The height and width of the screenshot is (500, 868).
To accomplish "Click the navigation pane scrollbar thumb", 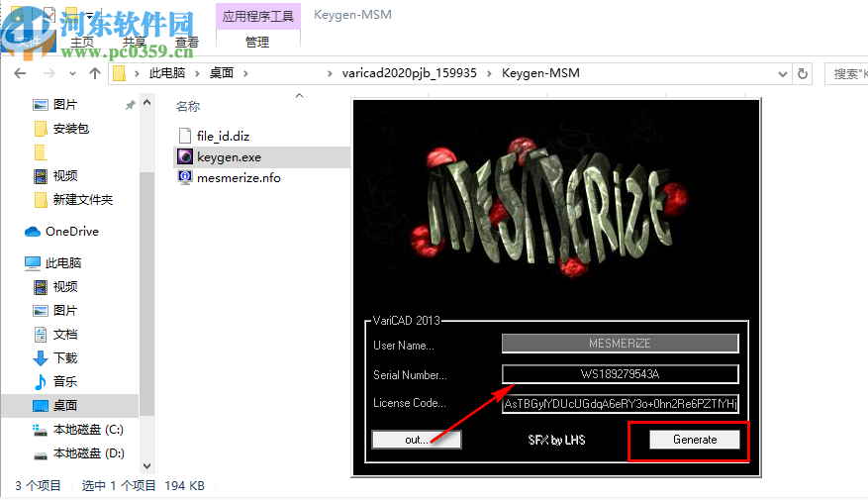I will click(146, 293).
